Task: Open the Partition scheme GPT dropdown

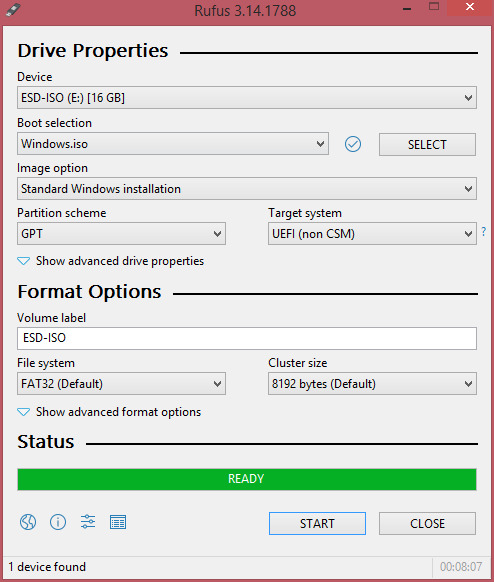Action: pyautogui.click(x=121, y=233)
